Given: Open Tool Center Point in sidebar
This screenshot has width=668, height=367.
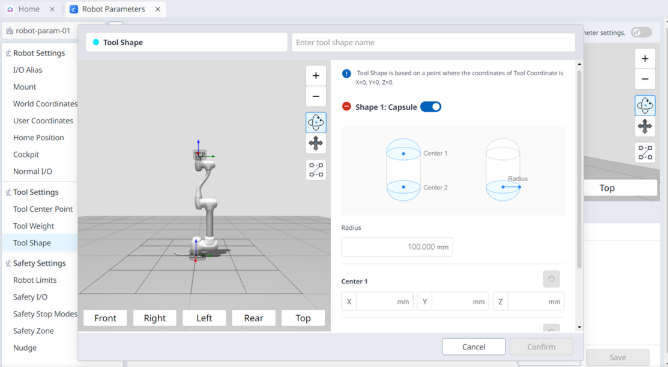Looking at the screenshot, I should click(x=43, y=209).
